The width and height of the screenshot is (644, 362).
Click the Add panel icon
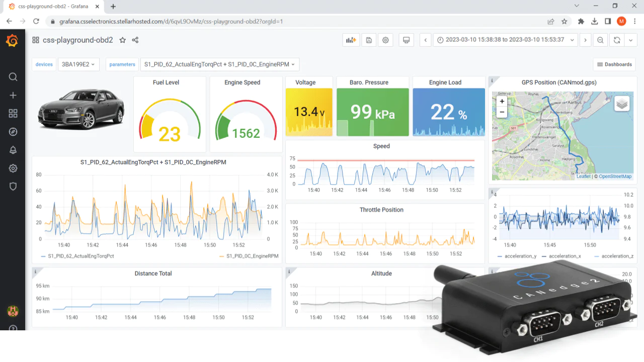click(x=350, y=40)
